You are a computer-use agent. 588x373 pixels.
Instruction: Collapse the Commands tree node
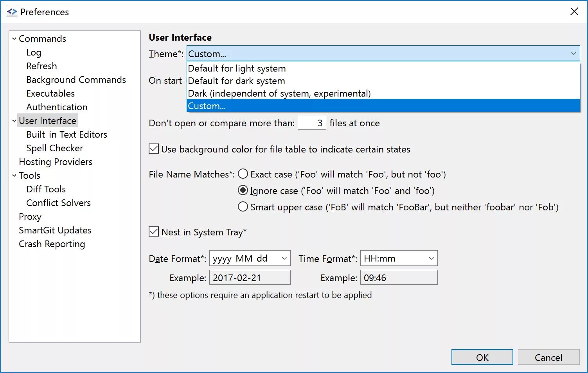click(x=14, y=39)
